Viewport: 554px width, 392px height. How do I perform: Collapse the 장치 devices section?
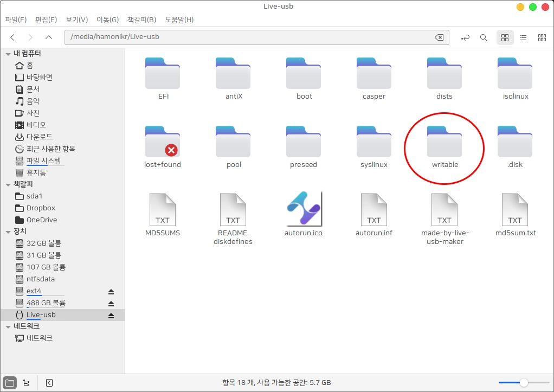pyautogui.click(x=8, y=232)
